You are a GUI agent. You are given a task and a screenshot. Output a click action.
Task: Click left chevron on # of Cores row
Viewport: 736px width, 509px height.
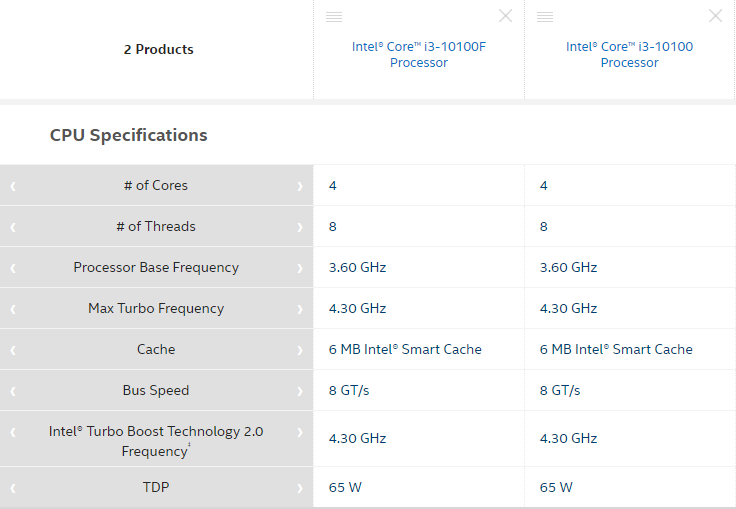[x=13, y=186]
